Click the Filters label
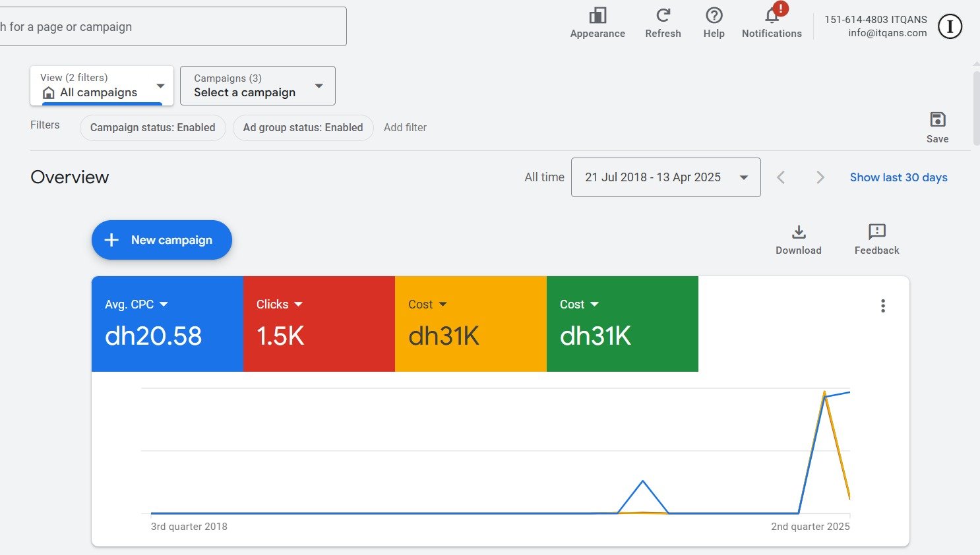980x555 pixels. pyautogui.click(x=45, y=125)
